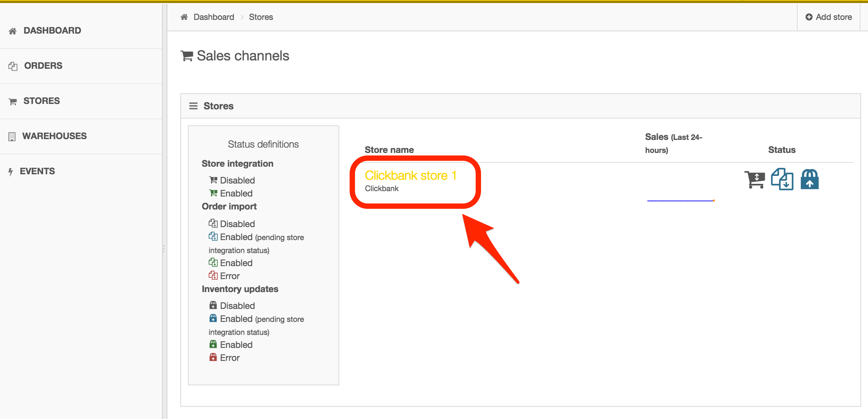Screen dimensions: 868x419
Task: Click the store integration cart status icon
Action: click(755, 179)
